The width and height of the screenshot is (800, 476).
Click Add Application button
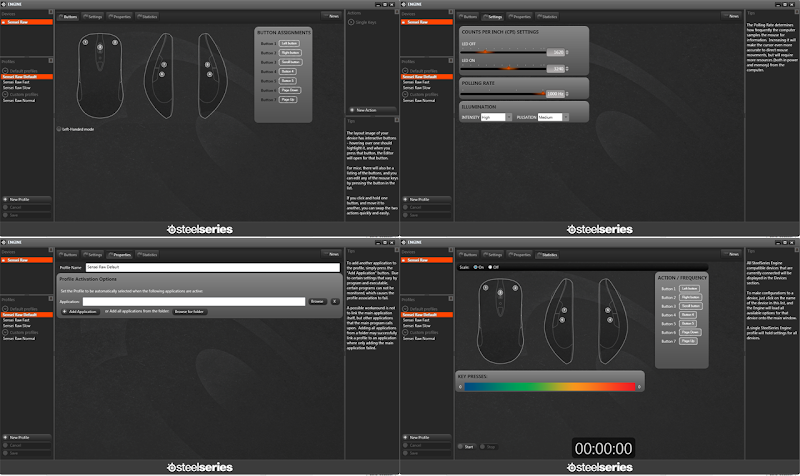tap(80, 311)
